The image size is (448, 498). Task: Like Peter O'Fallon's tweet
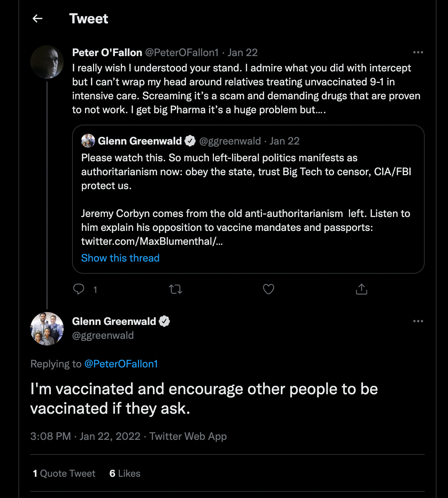[268, 289]
